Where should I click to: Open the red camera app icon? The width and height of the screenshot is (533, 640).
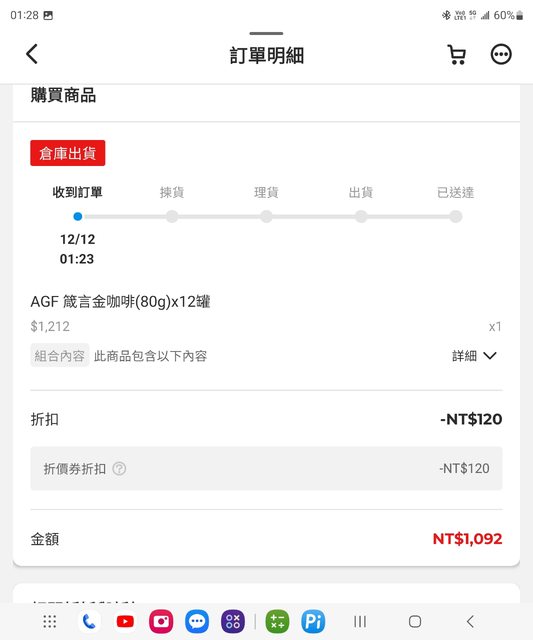(x=161, y=622)
